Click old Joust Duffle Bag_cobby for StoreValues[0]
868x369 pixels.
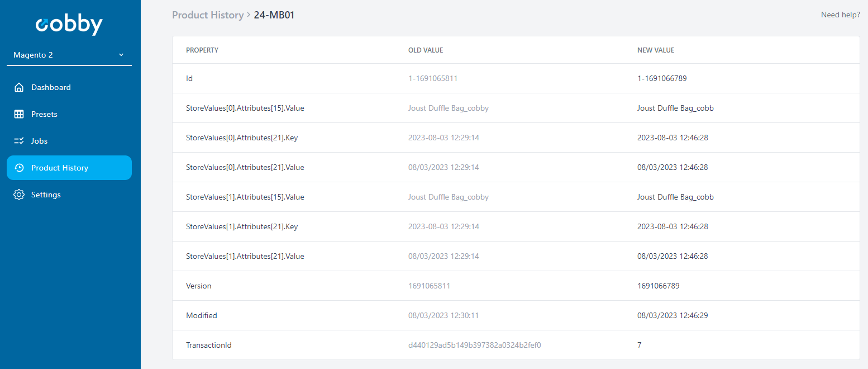[449, 108]
